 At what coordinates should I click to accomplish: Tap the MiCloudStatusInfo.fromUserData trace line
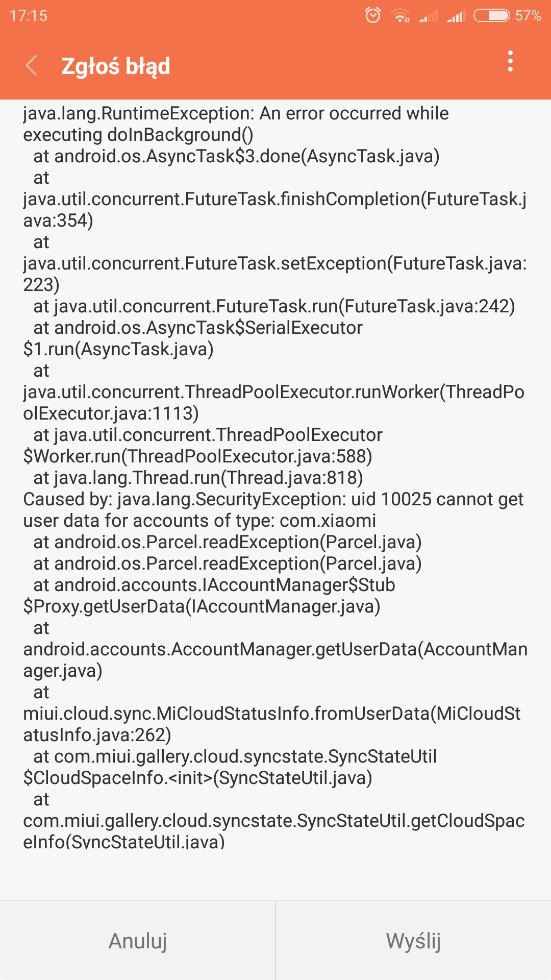[271, 714]
